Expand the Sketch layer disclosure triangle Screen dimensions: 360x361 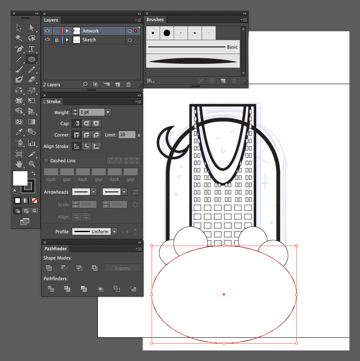click(67, 40)
